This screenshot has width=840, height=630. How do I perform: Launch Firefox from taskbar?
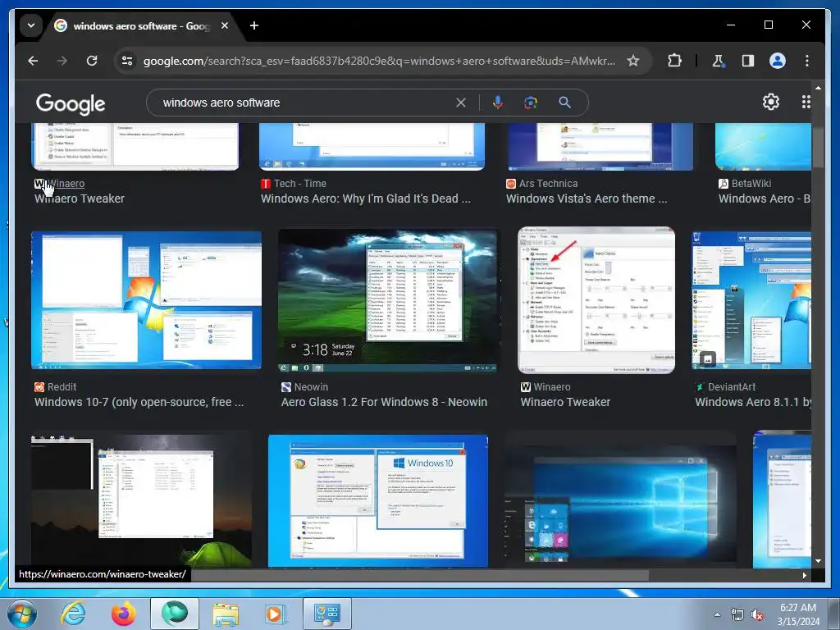(x=124, y=614)
